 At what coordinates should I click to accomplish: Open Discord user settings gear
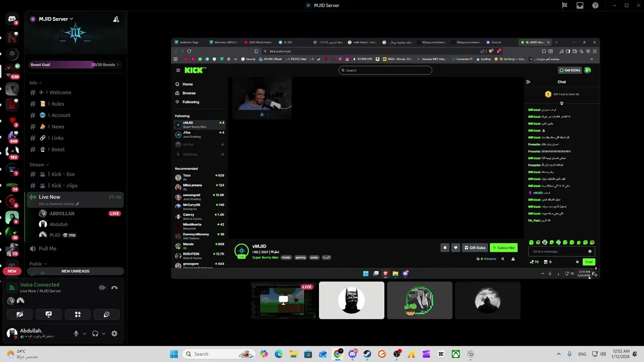tap(114, 333)
